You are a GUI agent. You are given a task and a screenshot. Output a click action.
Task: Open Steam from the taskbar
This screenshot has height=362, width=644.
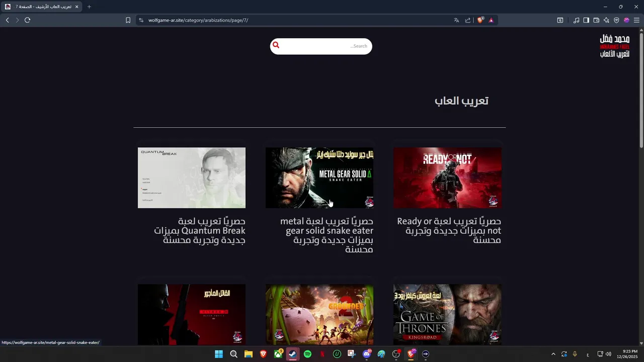(x=292, y=354)
